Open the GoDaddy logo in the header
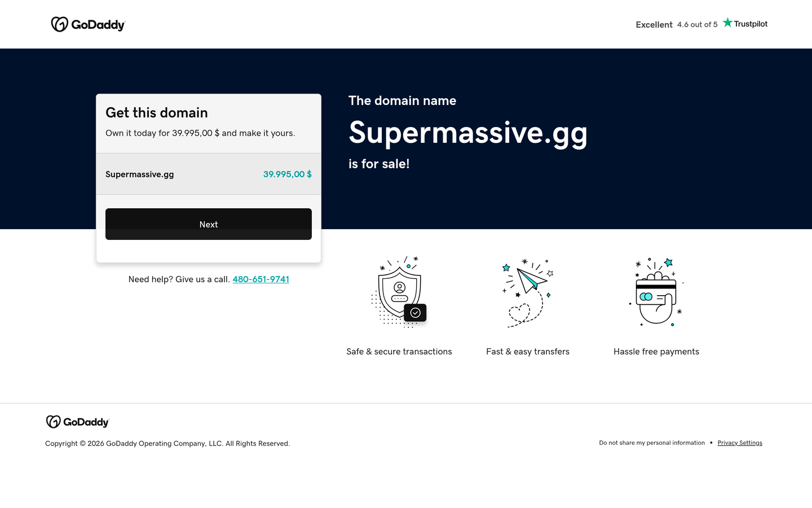This screenshot has width=812, height=508. click(88, 24)
